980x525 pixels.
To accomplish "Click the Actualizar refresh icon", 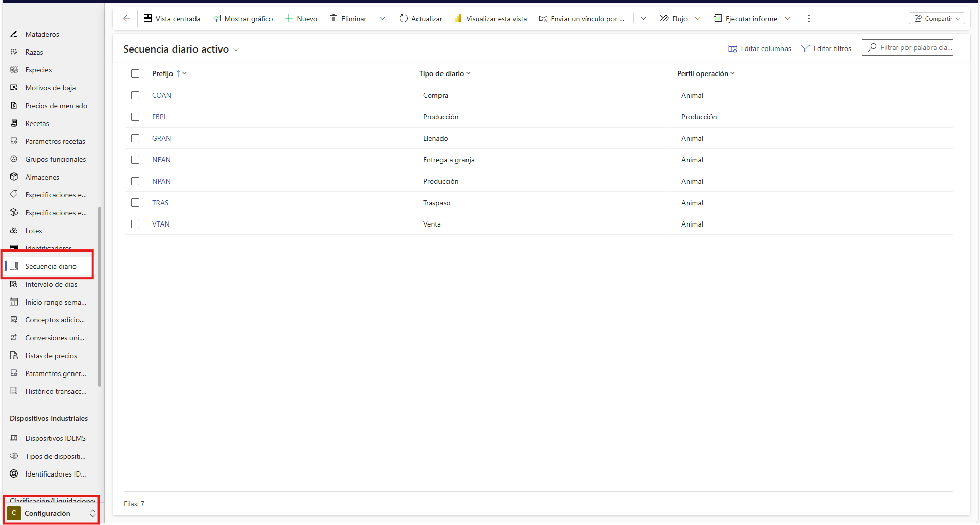I will click(403, 19).
